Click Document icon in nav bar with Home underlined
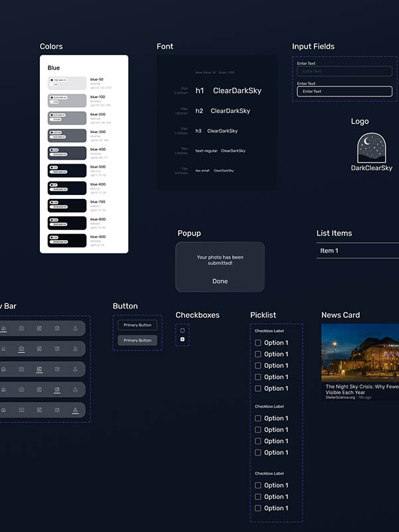The width and height of the screenshot is (399, 532). 57,328
